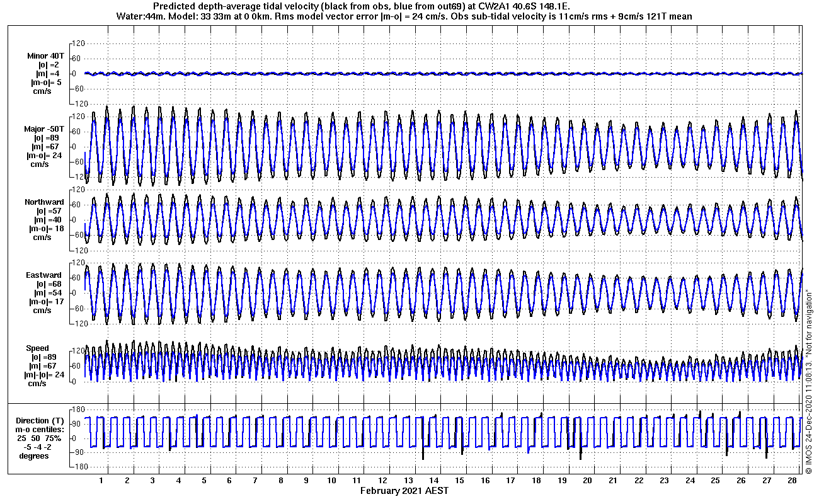
Task: Click the '|o| =2' value in Minor panel
Action: tap(49, 64)
